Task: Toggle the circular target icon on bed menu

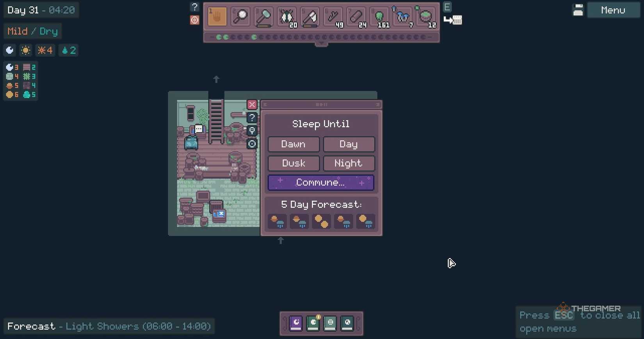Action: click(x=252, y=144)
